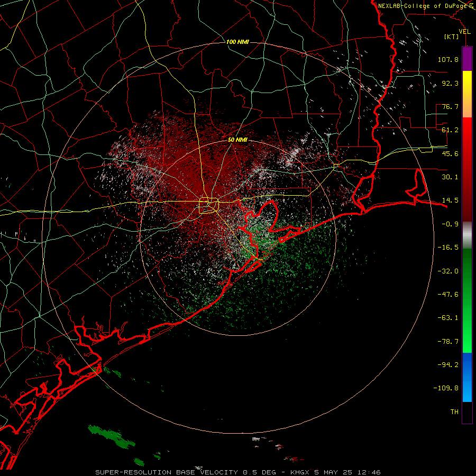476x476 pixels.
Task: Click the -47.6 velocity scale value
Action: click(448, 295)
